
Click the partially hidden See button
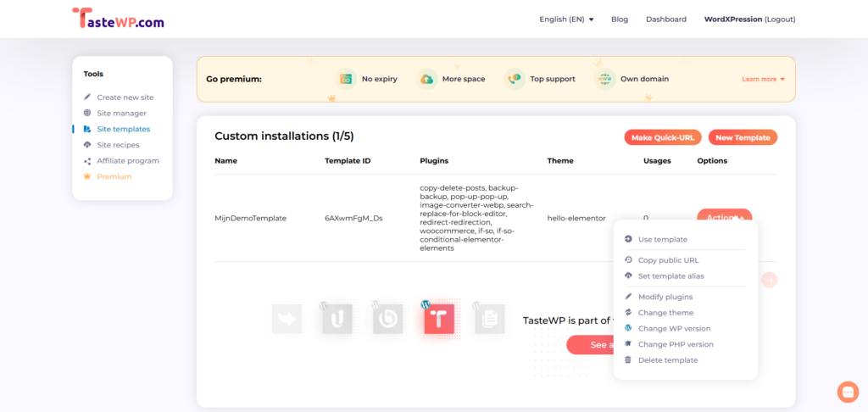590,344
